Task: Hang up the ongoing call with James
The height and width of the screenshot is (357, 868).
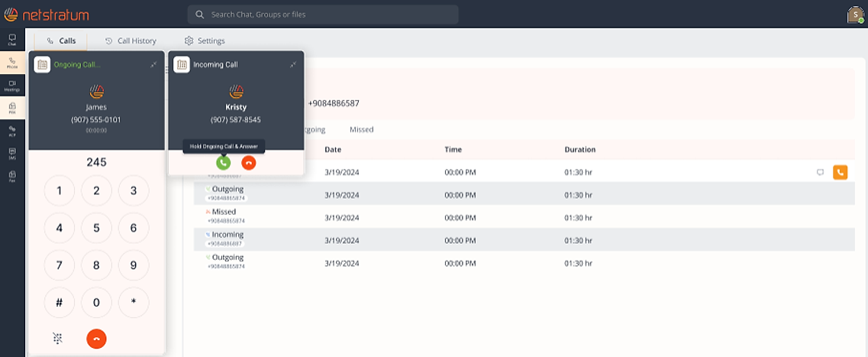Action: (x=96, y=338)
